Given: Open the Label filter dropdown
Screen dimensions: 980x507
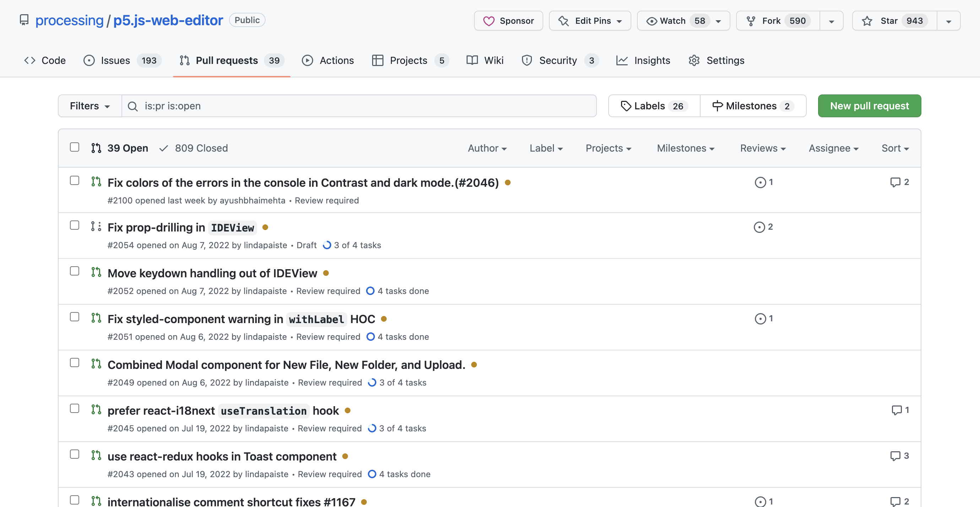Looking at the screenshot, I should point(546,148).
